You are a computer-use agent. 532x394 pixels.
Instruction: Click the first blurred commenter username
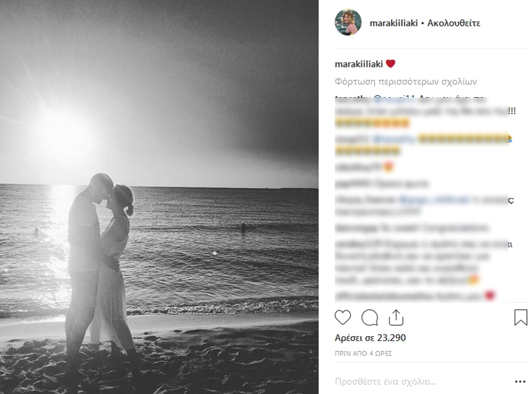(x=352, y=99)
